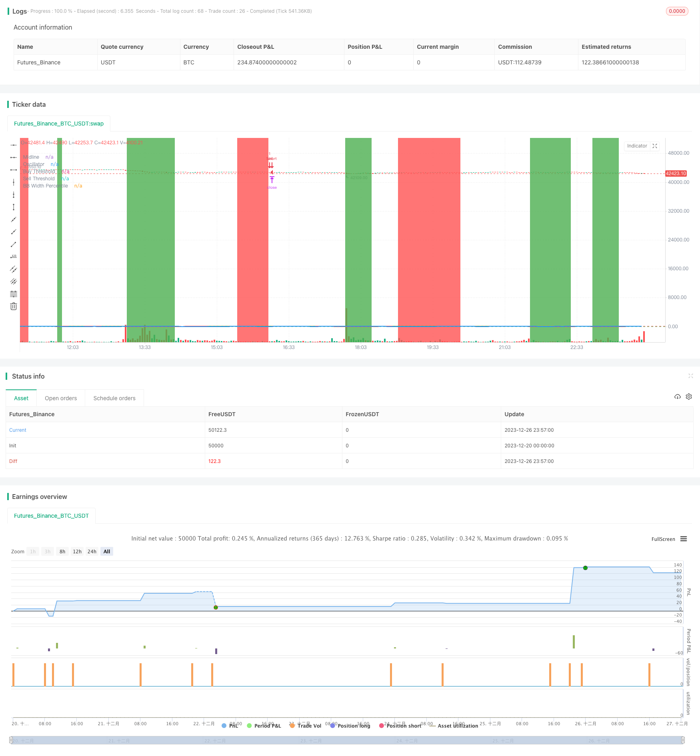This screenshot has width=700, height=756.
Task: Open Status info settings gear
Action: click(689, 397)
